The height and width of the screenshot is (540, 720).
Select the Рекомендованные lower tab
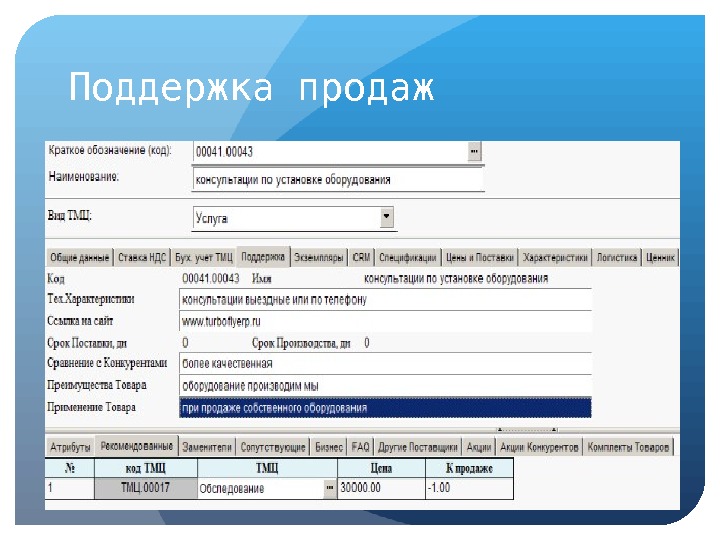(x=136, y=446)
